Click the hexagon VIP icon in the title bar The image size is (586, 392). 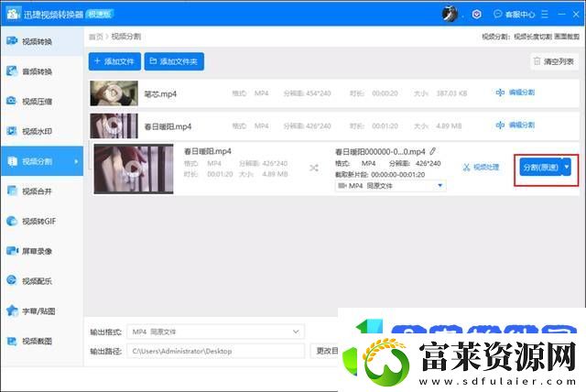pyautogui.click(x=476, y=15)
